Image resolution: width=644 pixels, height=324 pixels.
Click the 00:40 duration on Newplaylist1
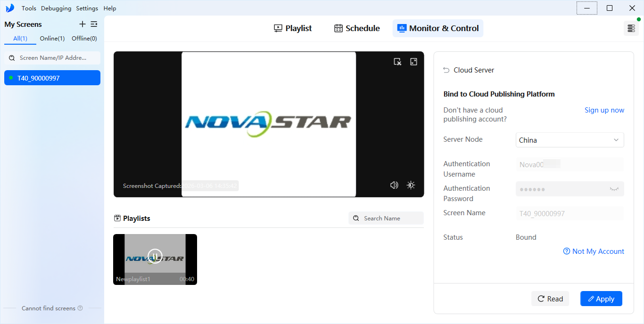(187, 279)
